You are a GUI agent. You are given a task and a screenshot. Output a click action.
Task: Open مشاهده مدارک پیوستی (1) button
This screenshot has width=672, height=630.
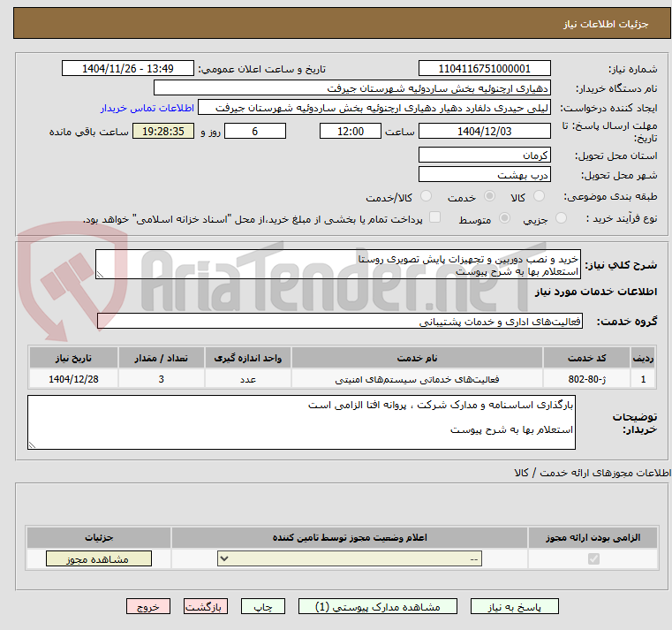(378, 606)
